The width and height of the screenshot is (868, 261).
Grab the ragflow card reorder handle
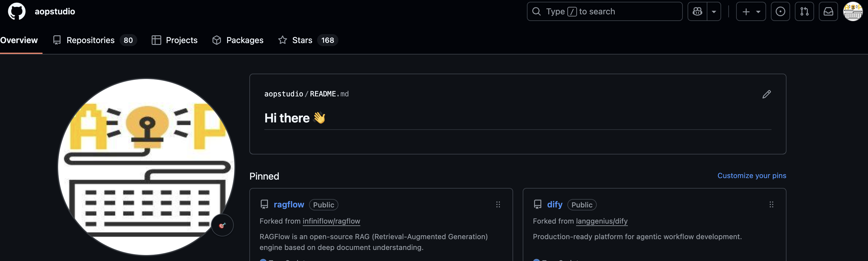(x=498, y=204)
